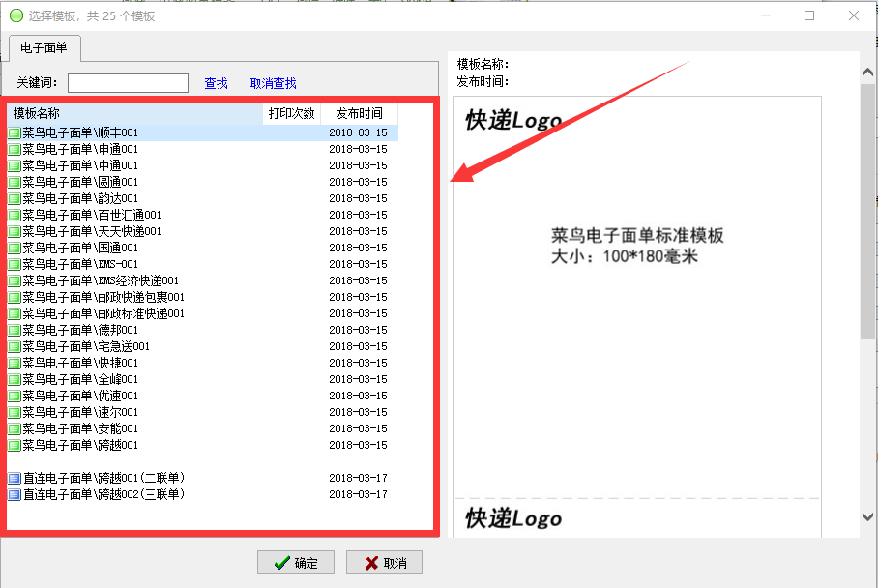This screenshot has width=878, height=588.
Task: Select template name 菜鸟电子面单\跨越001
Action: (80, 445)
